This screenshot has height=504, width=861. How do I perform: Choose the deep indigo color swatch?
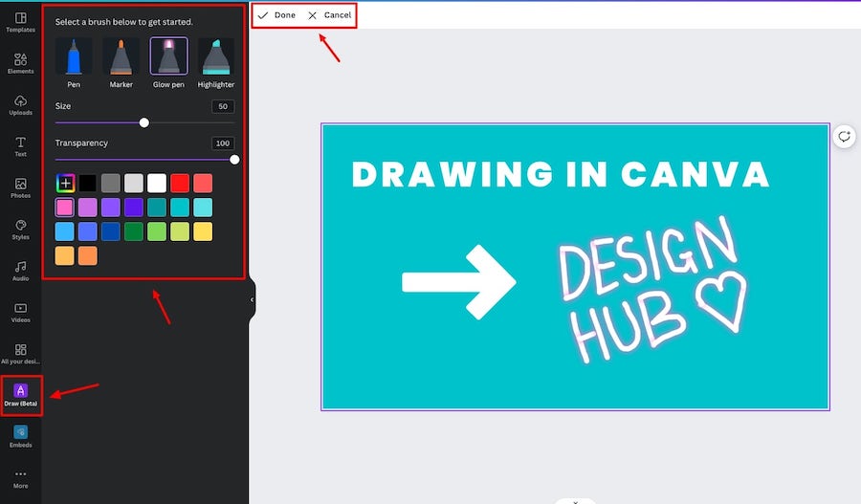pyautogui.click(x=133, y=208)
